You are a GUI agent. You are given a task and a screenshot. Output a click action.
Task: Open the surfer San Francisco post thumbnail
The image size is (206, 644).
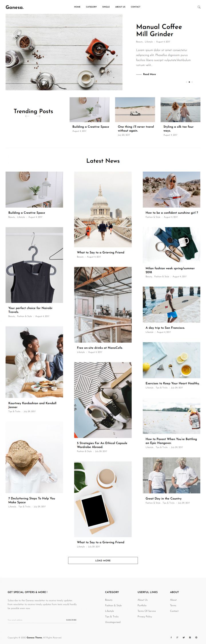click(171, 305)
